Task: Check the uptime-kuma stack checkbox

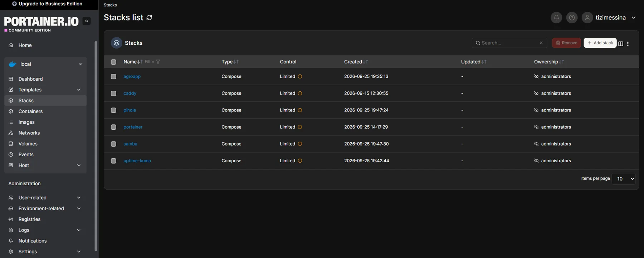Action: click(x=113, y=161)
